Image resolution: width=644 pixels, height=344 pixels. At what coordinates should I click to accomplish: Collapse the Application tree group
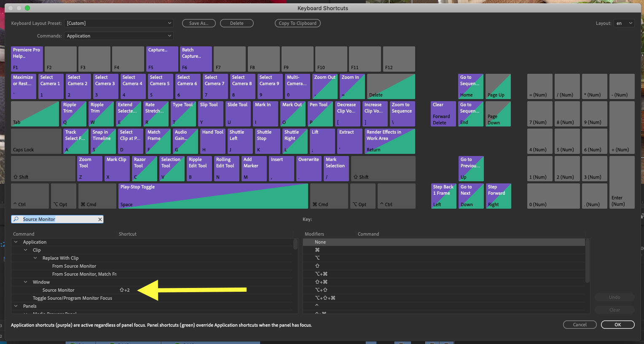click(16, 242)
